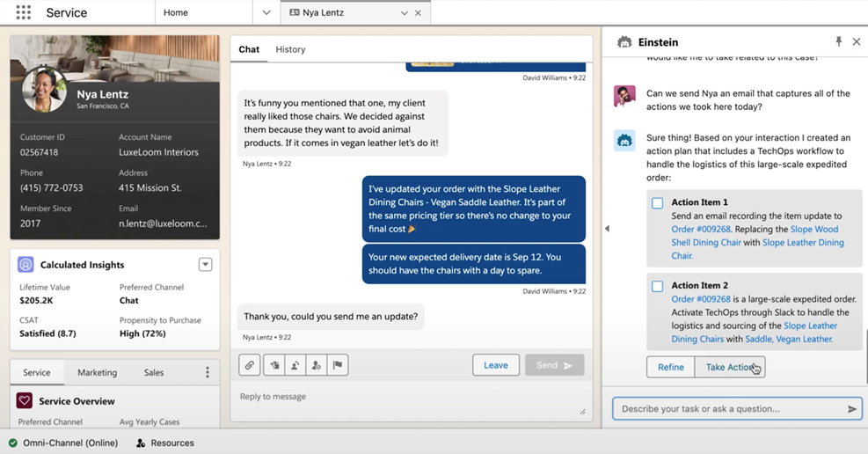Viewport: 868px width, 454px height.
Task: Click the Omni-Channel (Online) label
Action: (x=70, y=443)
